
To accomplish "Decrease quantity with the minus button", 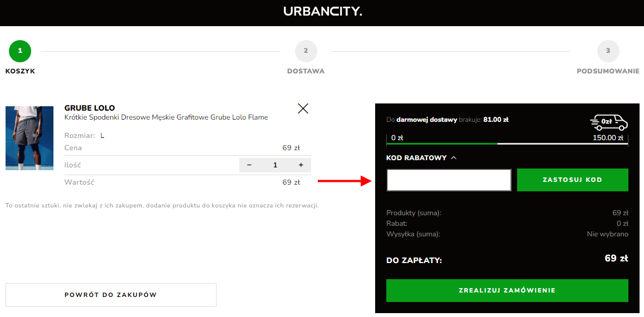I will pos(249,165).
